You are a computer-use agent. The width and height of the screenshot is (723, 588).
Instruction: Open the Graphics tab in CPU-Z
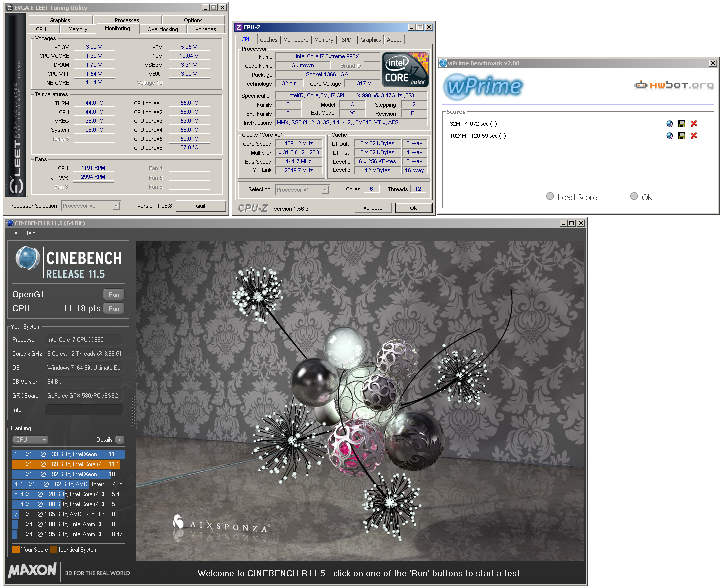tap(371, 40)
